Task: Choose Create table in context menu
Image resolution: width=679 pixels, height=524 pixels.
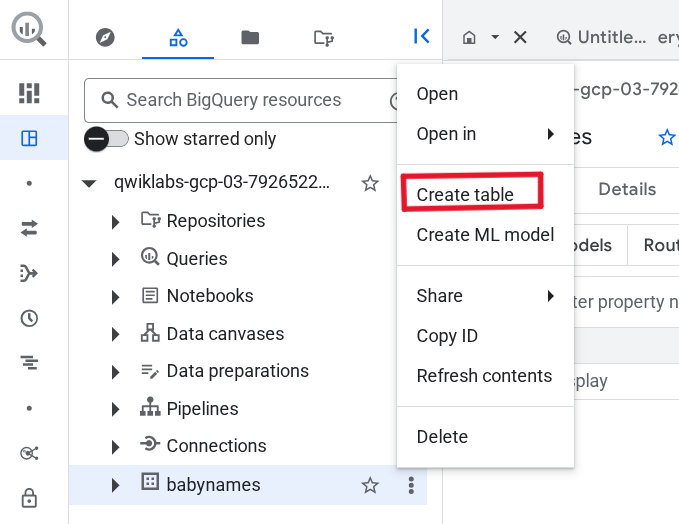Action: coord(485,194)
